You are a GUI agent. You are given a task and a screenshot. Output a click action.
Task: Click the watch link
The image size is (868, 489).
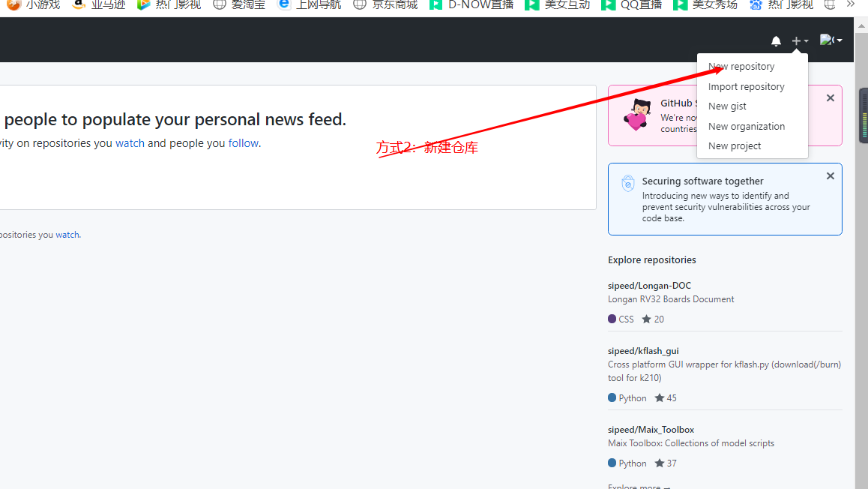coord(130,142)
